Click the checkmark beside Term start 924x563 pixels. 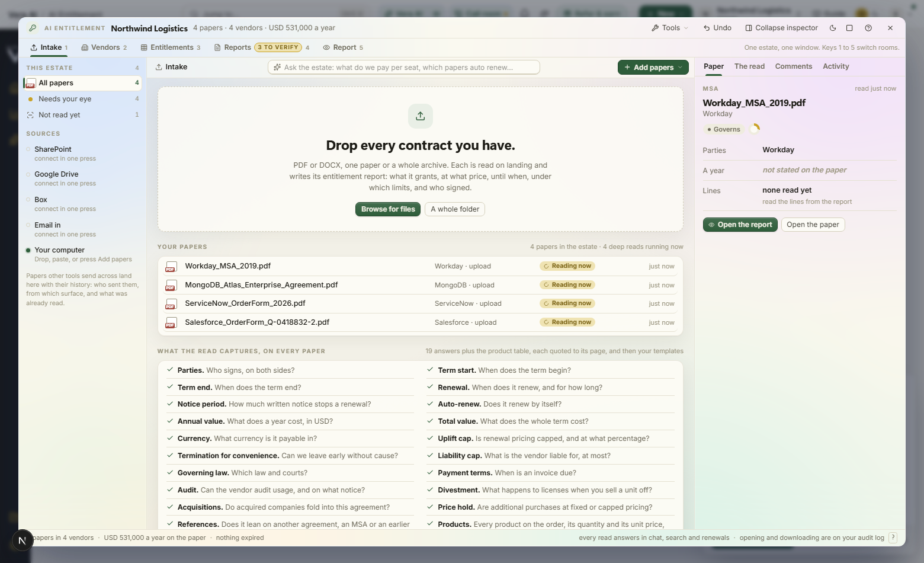pos(431,370)
